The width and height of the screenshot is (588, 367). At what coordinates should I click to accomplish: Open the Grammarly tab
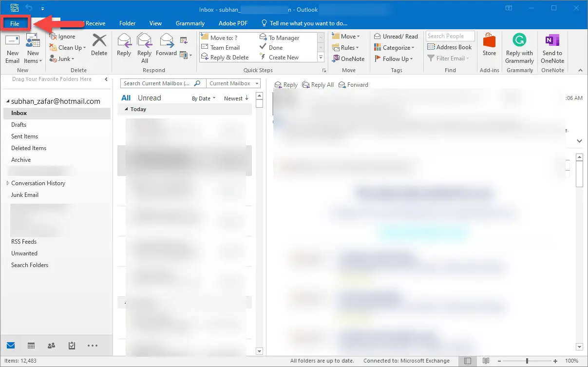(x=190, y=23)
